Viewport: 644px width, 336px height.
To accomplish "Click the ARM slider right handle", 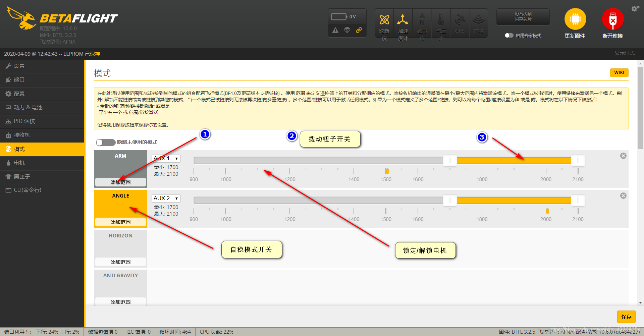I will tap(578, 161).
